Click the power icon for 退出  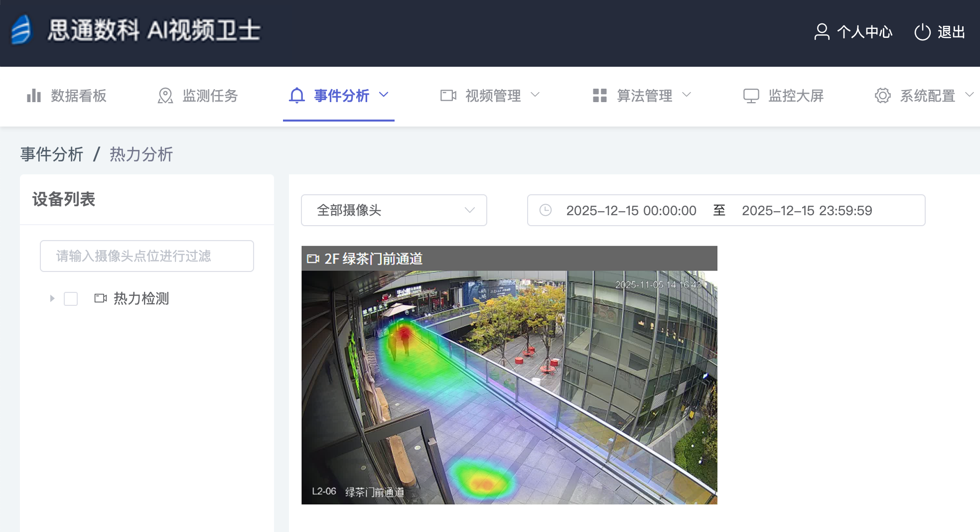pos(922,32)
